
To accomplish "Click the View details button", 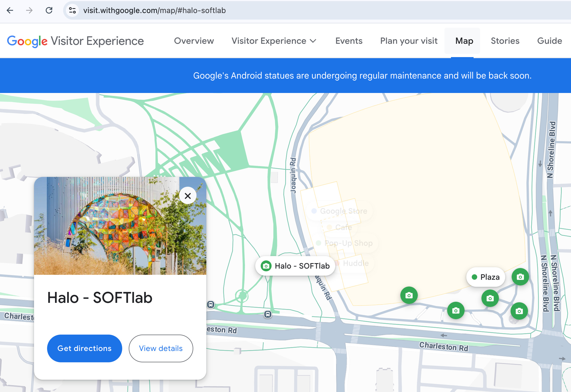I will (161, 348).
